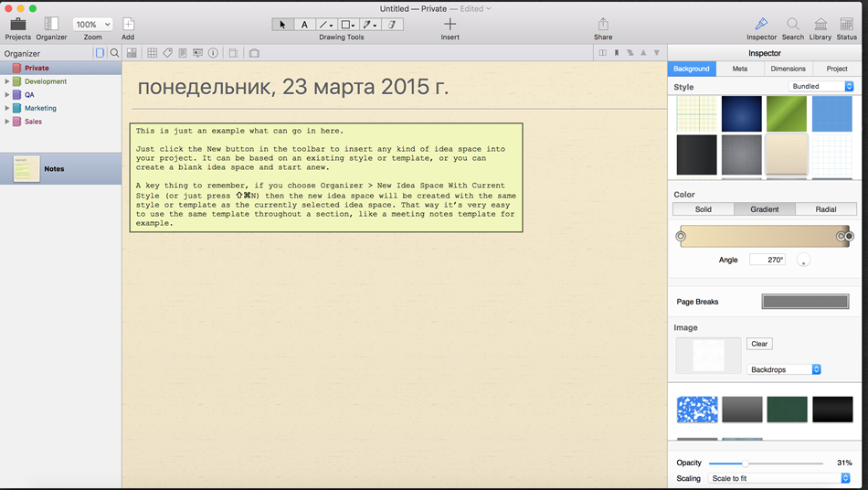
Task: Click the small briefcase icon in secondary toolbar
Action: tap(254, 53)
